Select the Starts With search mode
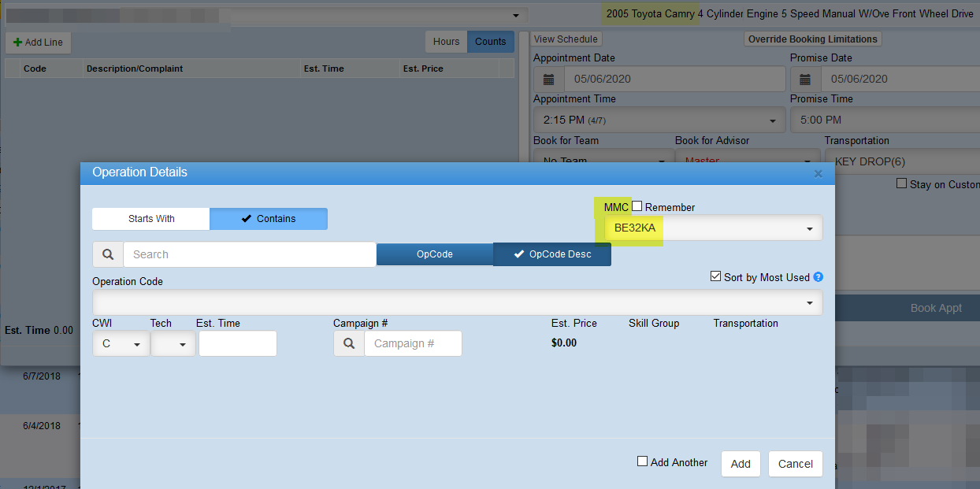980x489 pixels. (x=151, y=218)
